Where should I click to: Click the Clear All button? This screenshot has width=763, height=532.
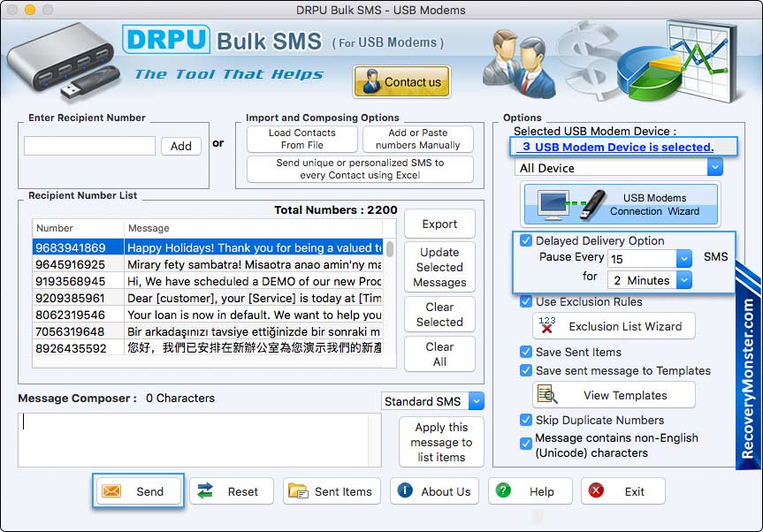coord(439,354)
